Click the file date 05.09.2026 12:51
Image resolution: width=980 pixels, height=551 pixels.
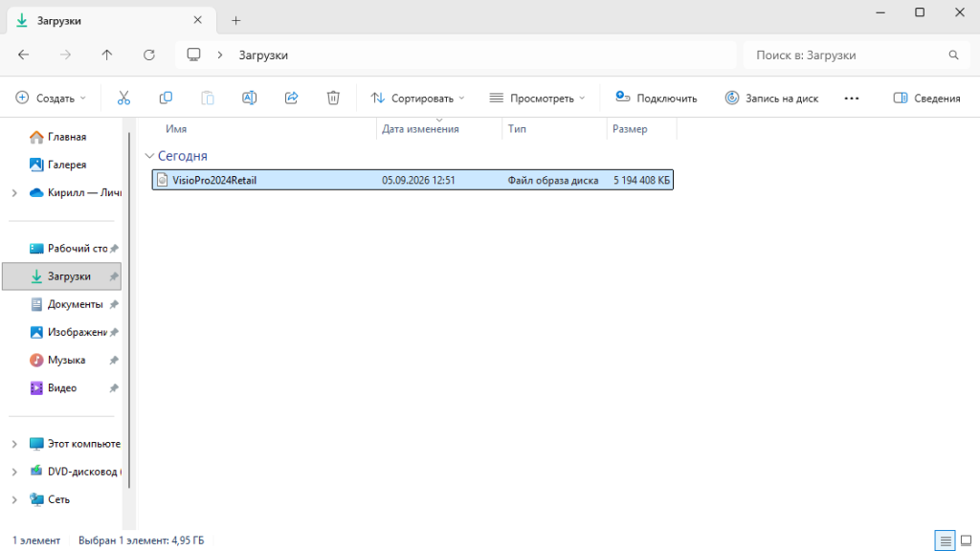(418, 181)
